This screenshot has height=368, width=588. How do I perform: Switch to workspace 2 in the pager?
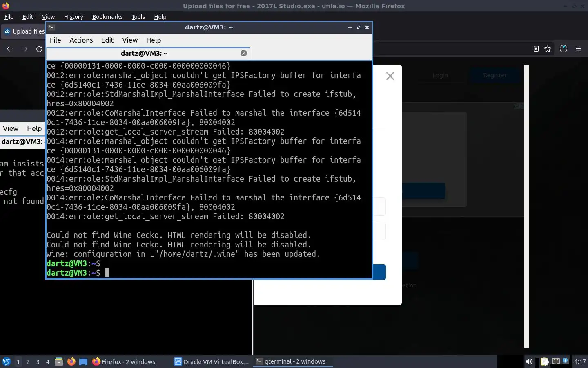click(28, 361)
